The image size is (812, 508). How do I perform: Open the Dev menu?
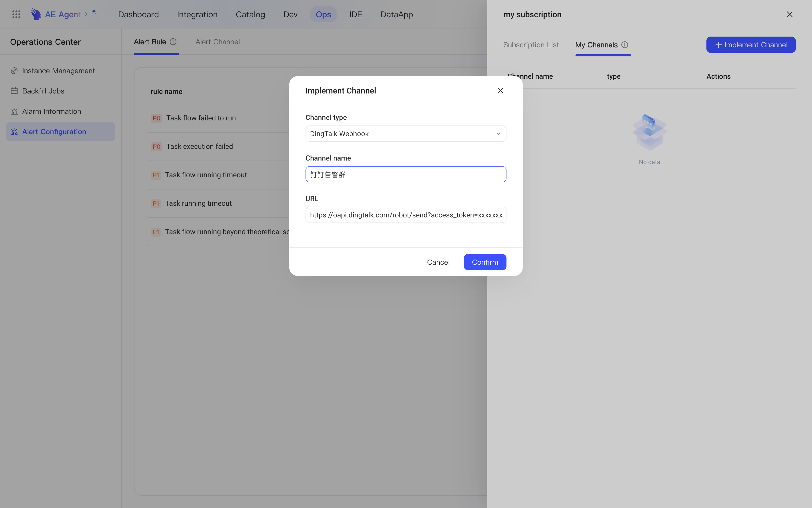[x=290, y=14]
